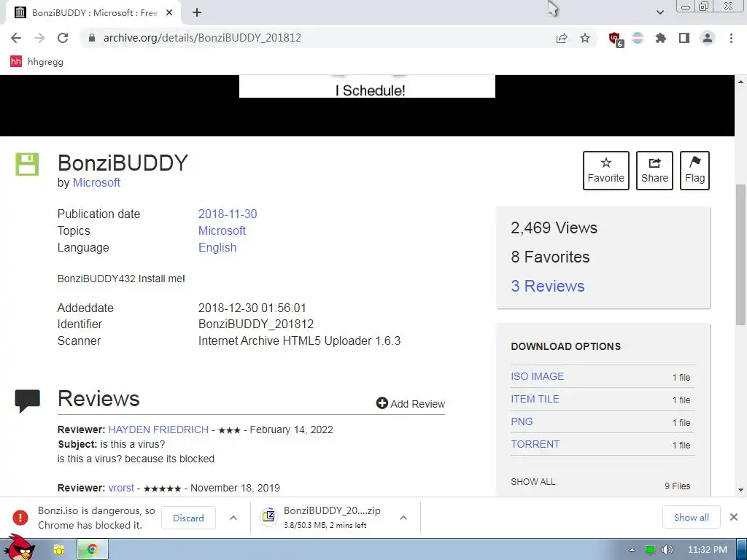Click the Chrome taskbar icon
This screenshot has height=560, width=747.
[x=93, y=550]
